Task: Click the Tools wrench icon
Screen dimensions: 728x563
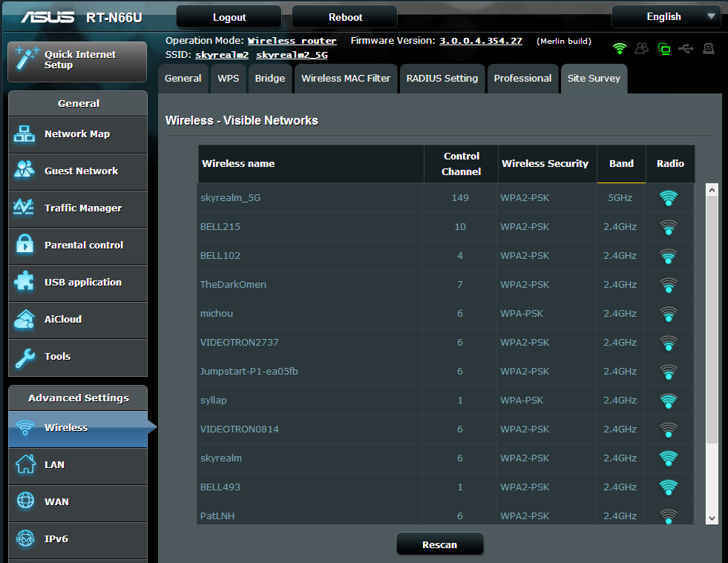Action: click(x=25, y=358)
